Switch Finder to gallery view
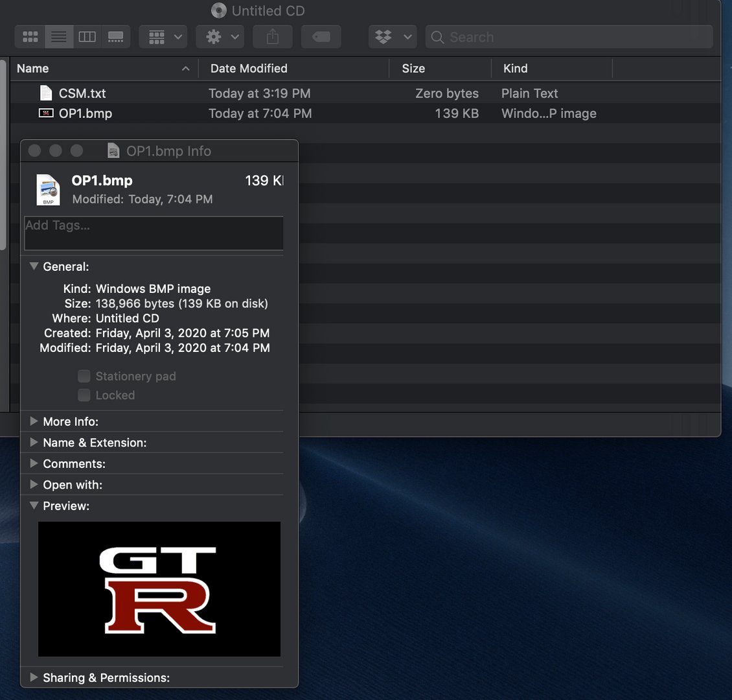This screenshot has width=732, height=700. tap(115, 37)
